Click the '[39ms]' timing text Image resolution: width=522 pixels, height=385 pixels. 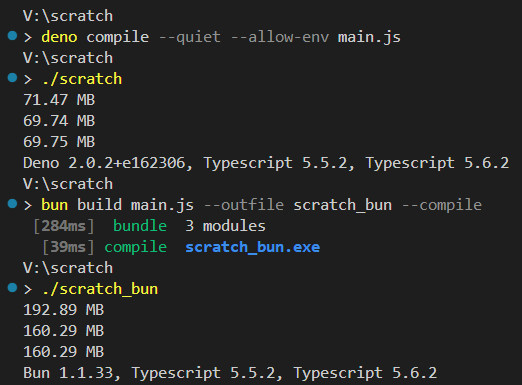click(x=68, y=247)
